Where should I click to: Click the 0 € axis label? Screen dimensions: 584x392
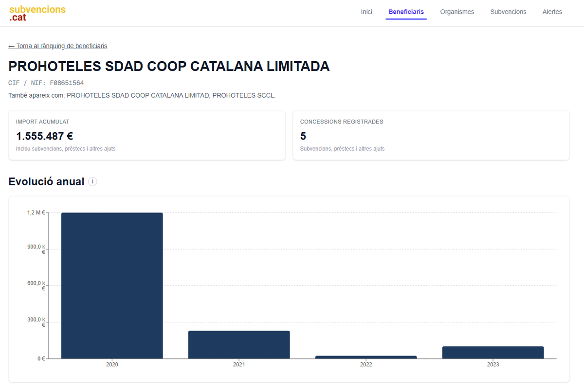pos(41,359)
